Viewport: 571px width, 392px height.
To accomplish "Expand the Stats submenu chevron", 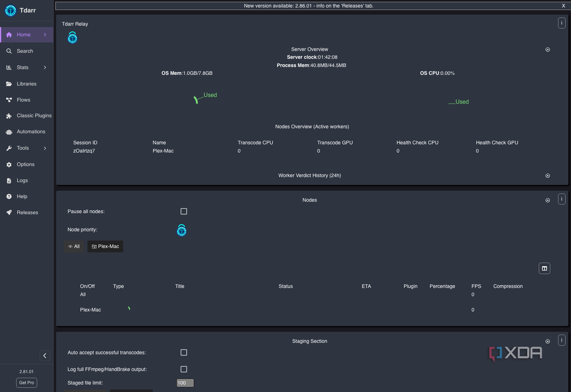I will pos(45,67).
